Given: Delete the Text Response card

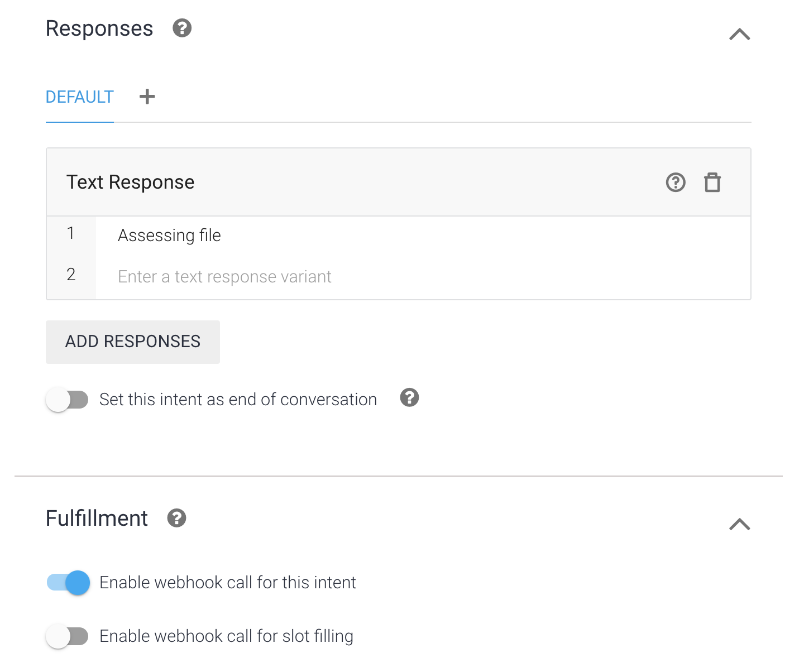Looking at the screenshot, I should (x=712, y=183).
